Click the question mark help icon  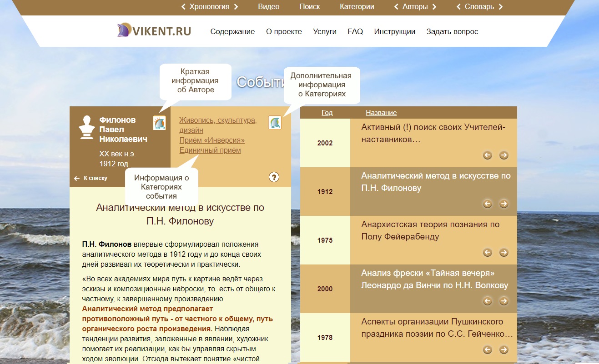point(274,177)
